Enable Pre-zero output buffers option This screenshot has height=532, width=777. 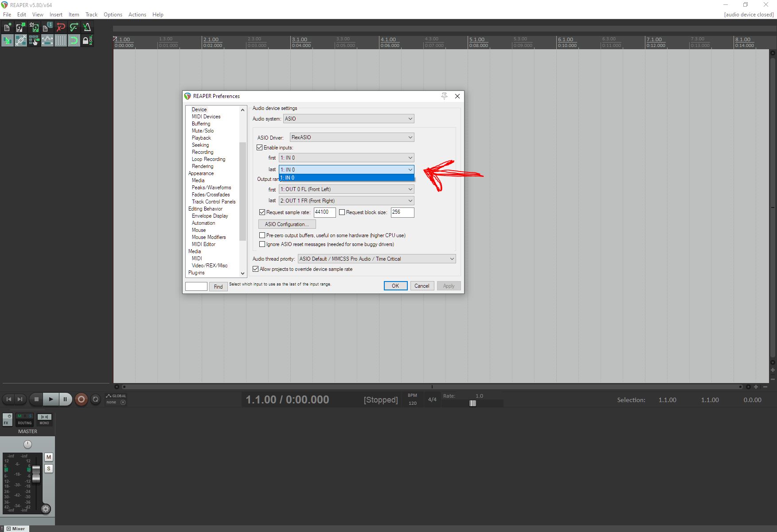(262, 235)
